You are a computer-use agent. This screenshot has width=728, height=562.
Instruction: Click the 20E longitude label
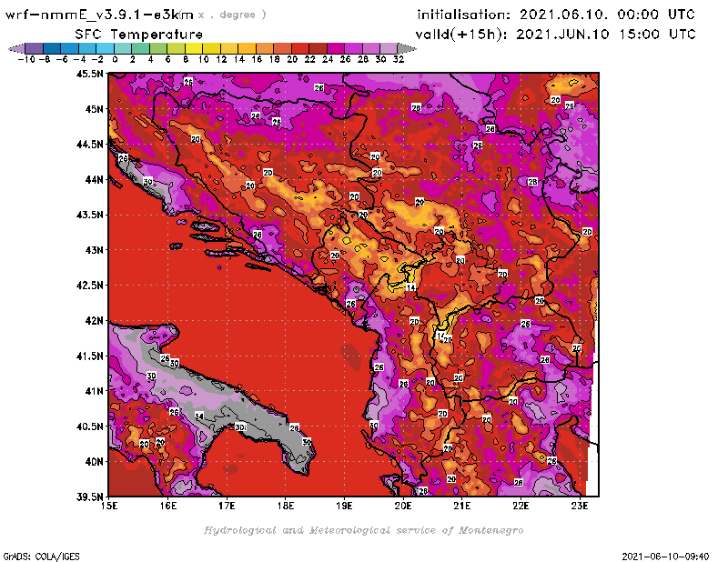click(x=403, y=506)
